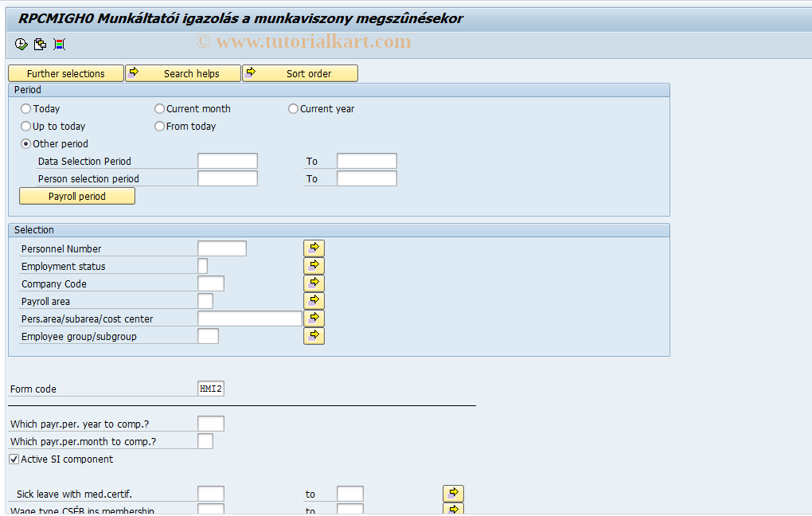
Task: Open Search helps
Action: pos(182,72)
